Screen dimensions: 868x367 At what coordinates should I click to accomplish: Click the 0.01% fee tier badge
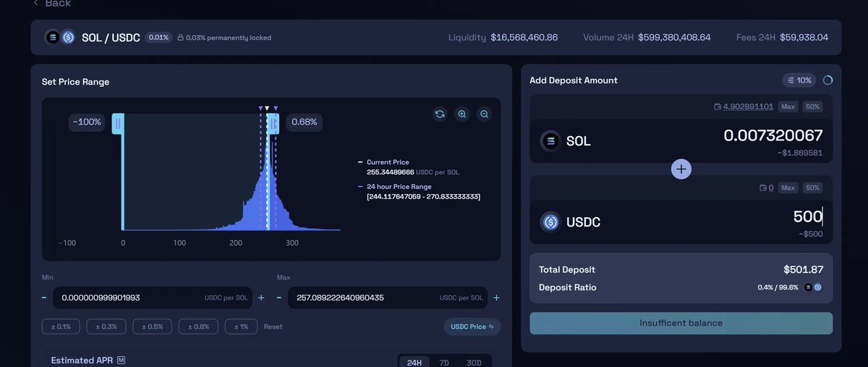pyautogui.click(x=158, y=37)
